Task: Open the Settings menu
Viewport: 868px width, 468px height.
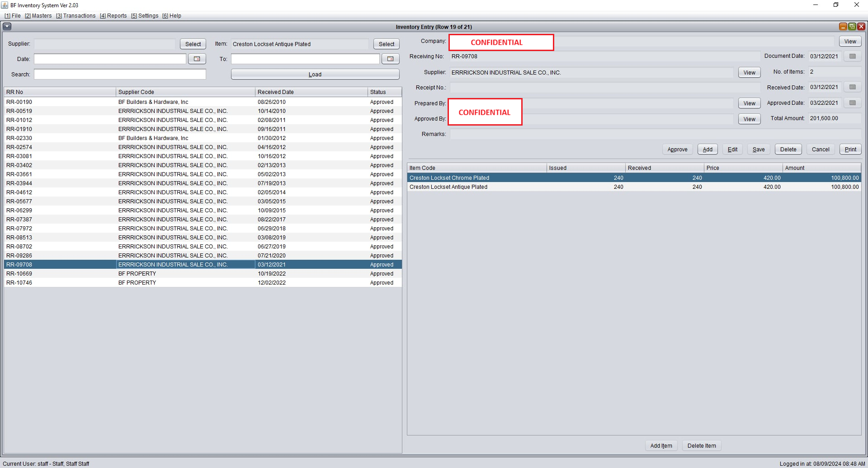Action: point(145,16)
